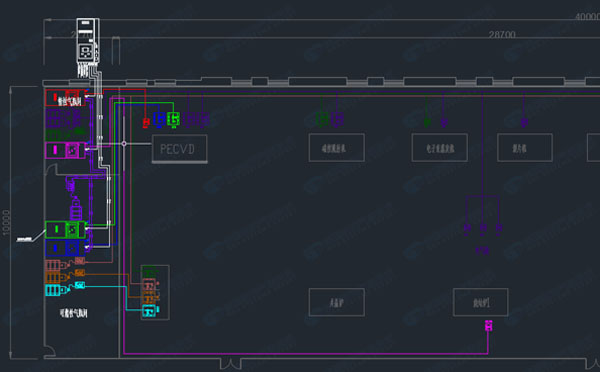Click the magenta valve symbol on the bottom magenta pipe

pos(488,326)
